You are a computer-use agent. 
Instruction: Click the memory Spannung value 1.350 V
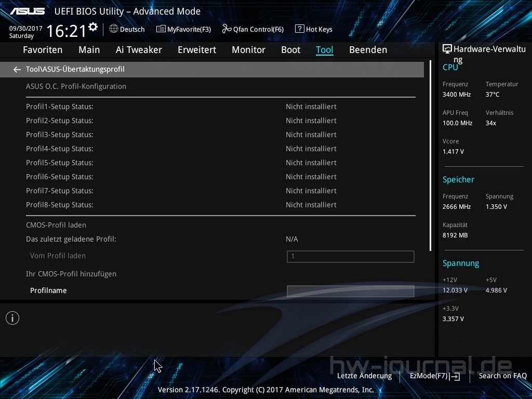point(496,207)
